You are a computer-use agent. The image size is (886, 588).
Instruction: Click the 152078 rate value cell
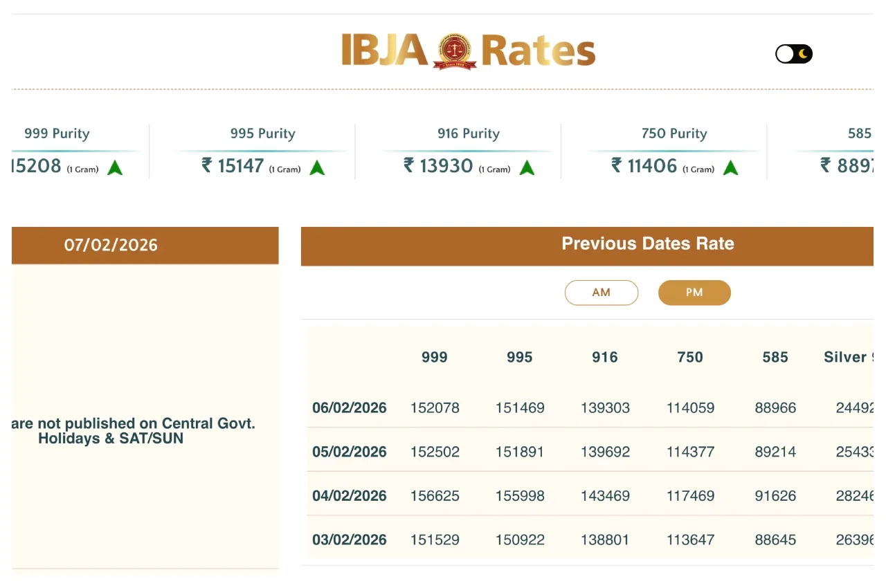(435, 407)
